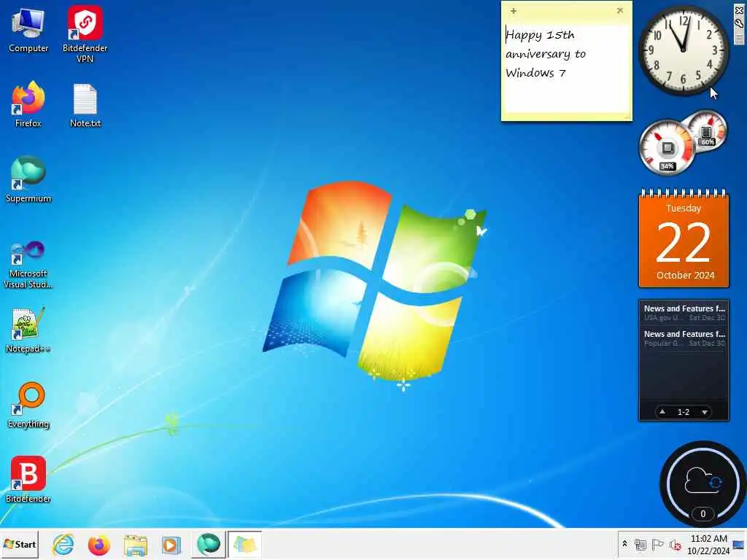747x560 pixels.
Task: Open Windows Explorer from taskbar
Action: [135, 545]
